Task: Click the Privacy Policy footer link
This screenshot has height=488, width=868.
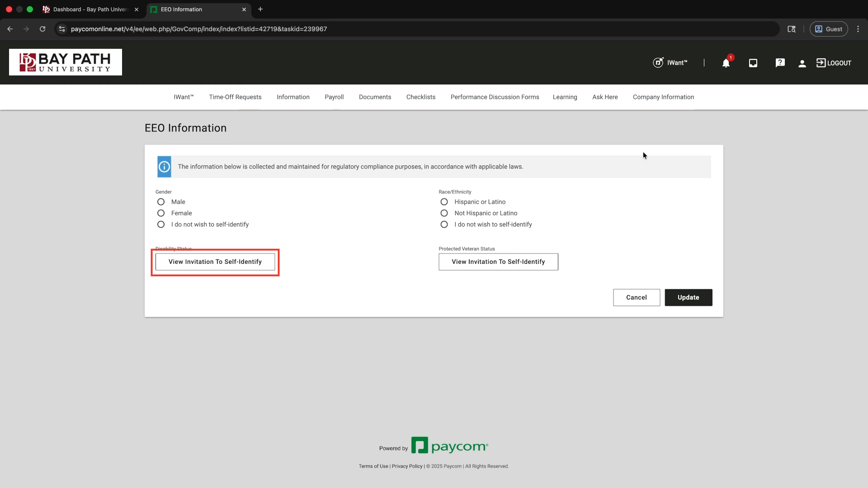Action: pyautogui.click(x=407, y=466)
